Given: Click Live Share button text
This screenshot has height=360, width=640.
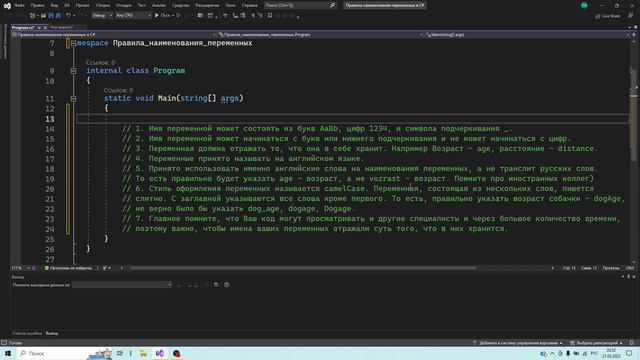Looking at the screenshot, I should tap(611, 16).
